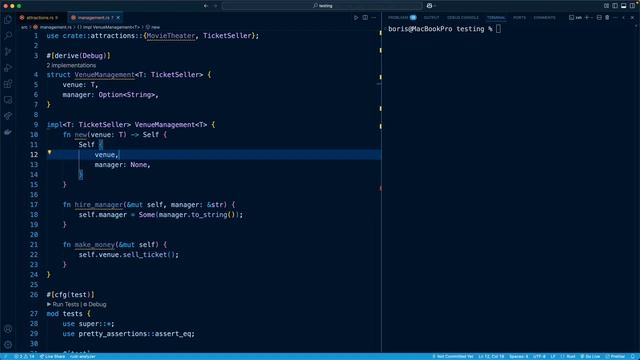Open the Remote Explorer view
The height and width of the screenshot is (360, 640).
click(8, 100)
